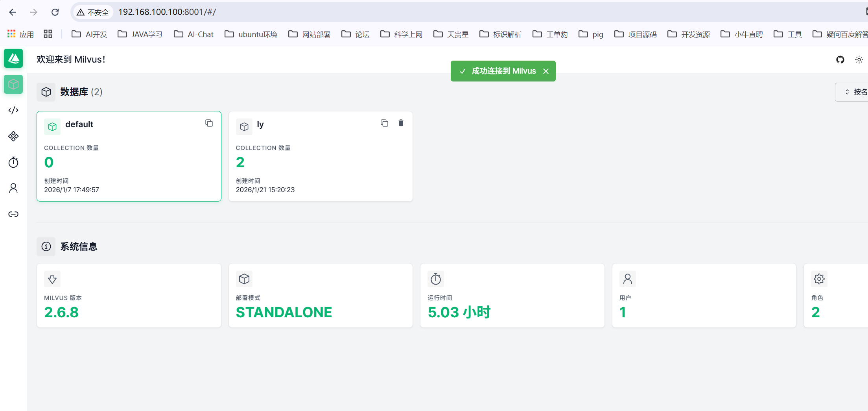868x411 pixels.
Task: Open the ubuntu环境 bookmark folder
Action: click(251, 34)
